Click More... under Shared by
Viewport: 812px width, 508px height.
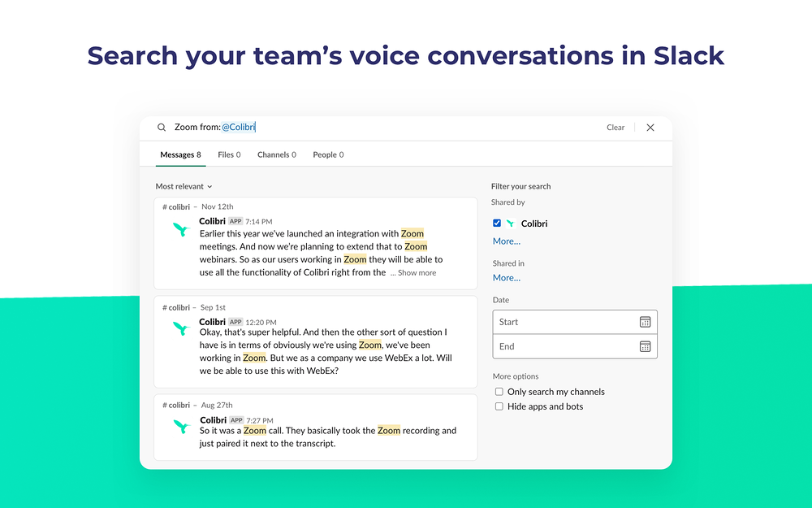[507, 241]
